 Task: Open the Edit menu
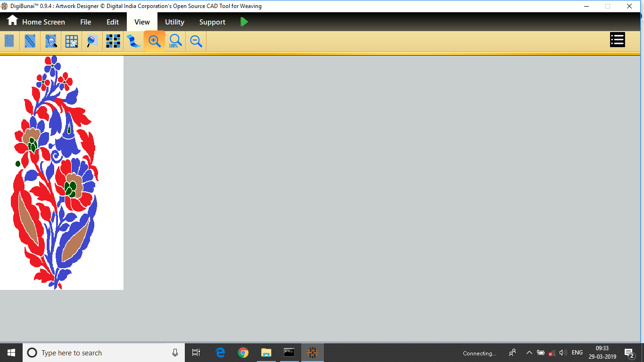point(113,22)
